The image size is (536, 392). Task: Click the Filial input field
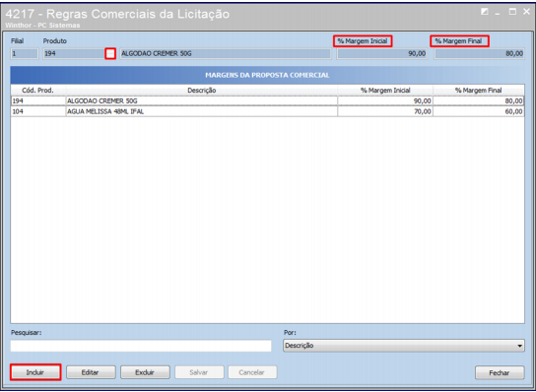pyautogui.click(x=25, y=53)
